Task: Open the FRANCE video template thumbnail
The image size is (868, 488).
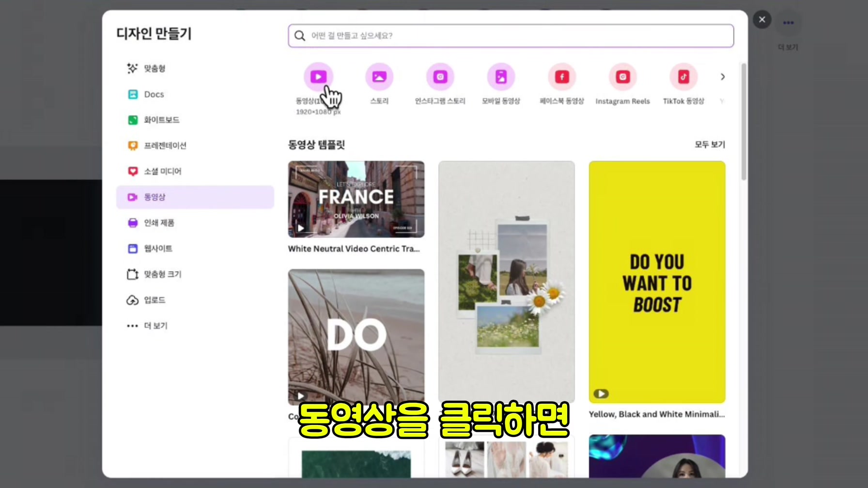Action: (x=356, y=199)
